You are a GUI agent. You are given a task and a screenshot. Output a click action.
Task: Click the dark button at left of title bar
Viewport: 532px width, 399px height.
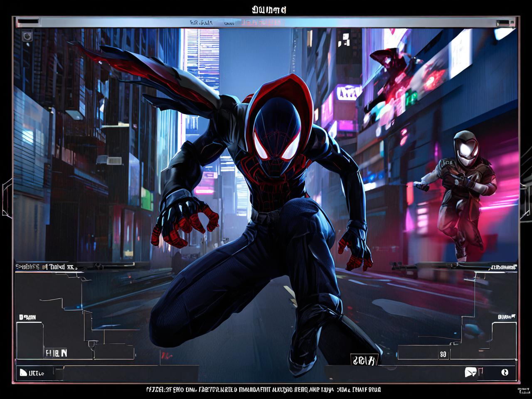28,22
